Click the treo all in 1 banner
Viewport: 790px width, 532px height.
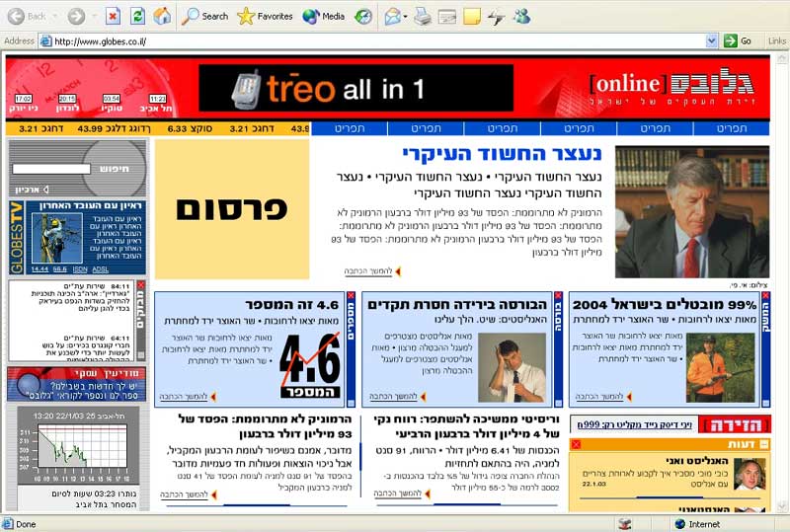(x=356, y=88)
